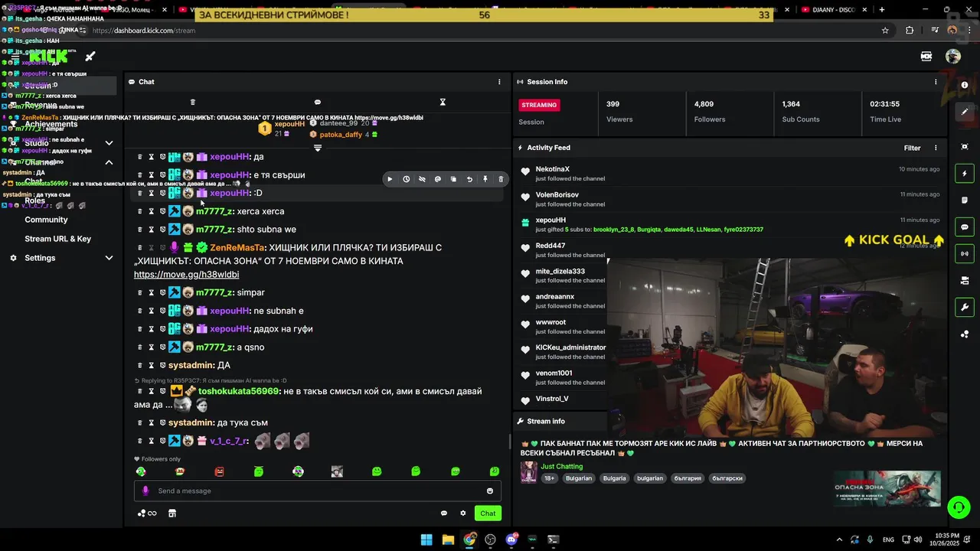980x551 pixels.
Task: Show hidden system tray icons chevron
Action: point(839,540)
